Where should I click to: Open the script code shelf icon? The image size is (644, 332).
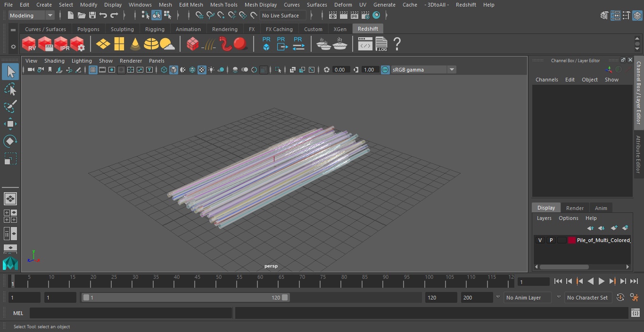(x=365, y=44)
